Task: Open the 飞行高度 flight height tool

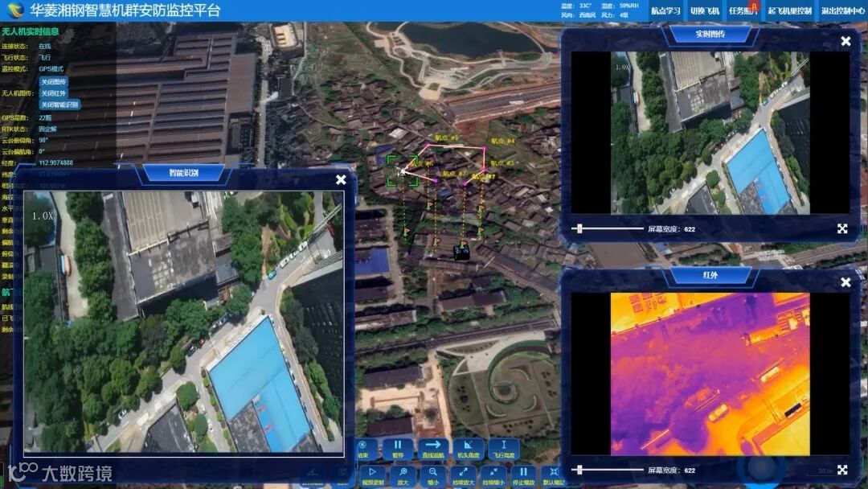Action: (x=504, y=449)
